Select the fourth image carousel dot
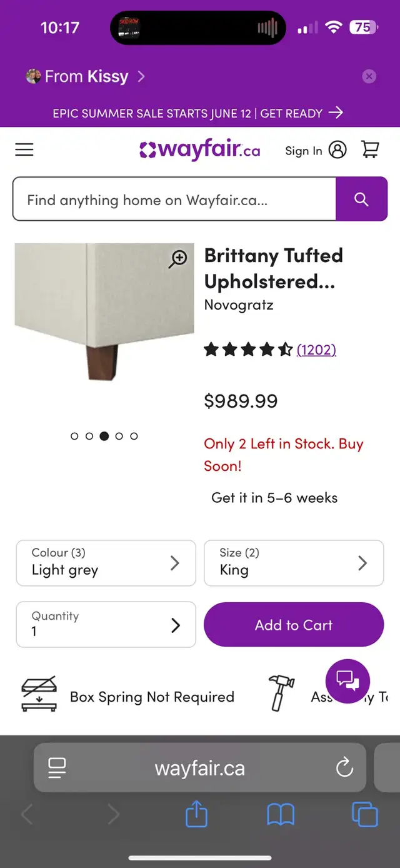400x868 pixels. pos(119,436)
